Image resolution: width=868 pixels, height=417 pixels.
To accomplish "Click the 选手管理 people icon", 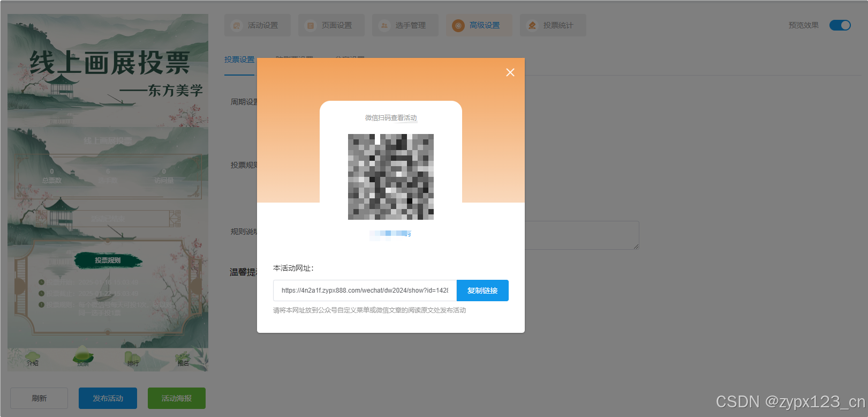I will (x=384, y=25).
